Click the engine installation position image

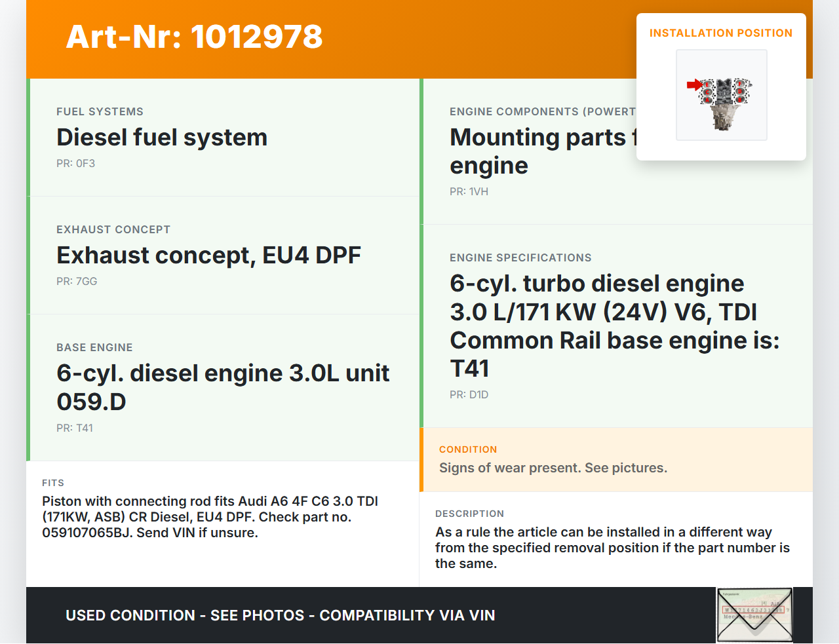pyautogui.click(x=722, y=95)
